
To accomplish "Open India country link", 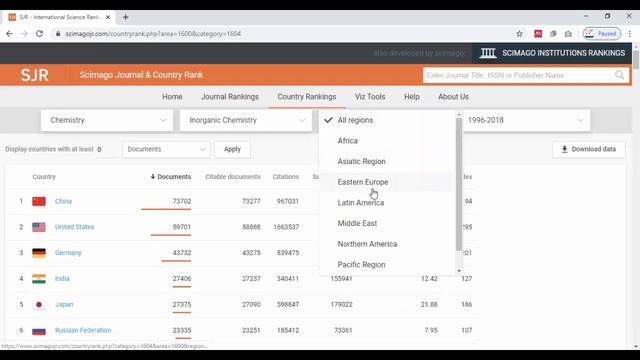I will 62,278.
